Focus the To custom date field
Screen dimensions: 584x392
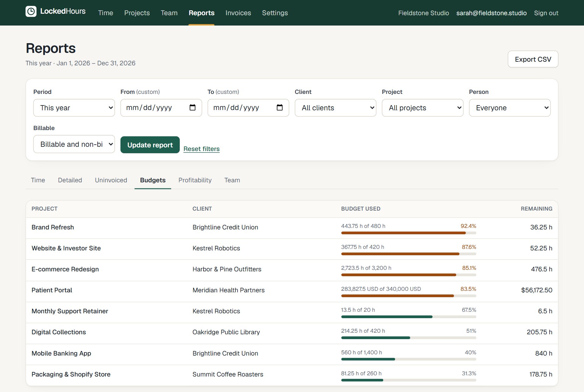248,108
